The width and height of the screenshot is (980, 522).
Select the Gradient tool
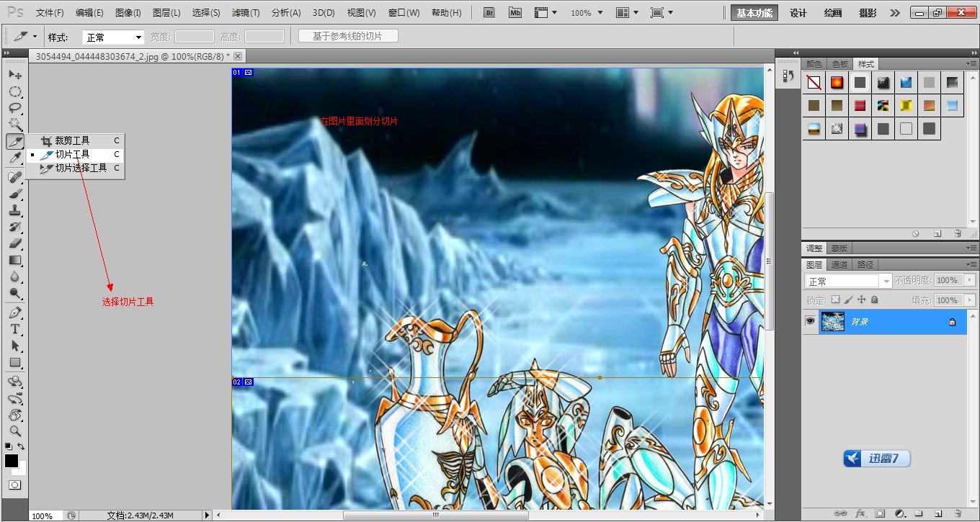(x=15, y=260)
